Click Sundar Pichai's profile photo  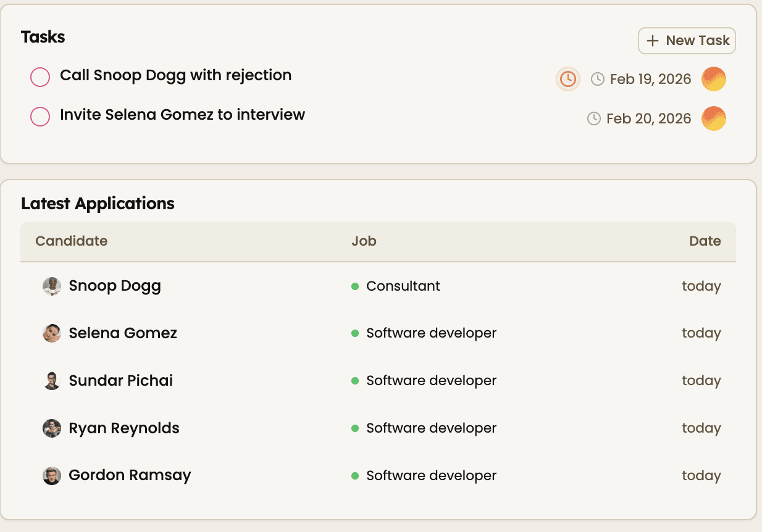52,381
